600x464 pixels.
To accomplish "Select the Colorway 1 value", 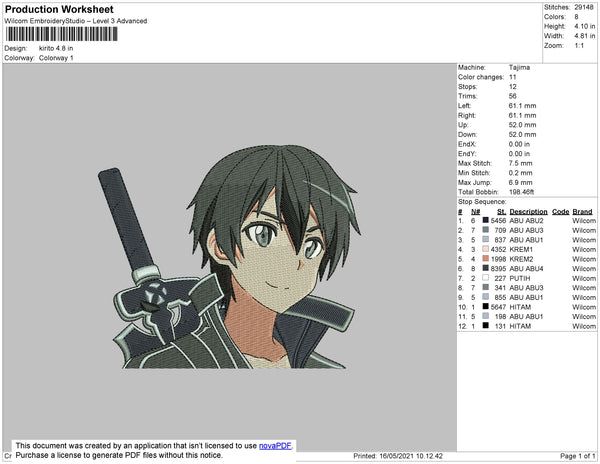I will pos(56,58).
